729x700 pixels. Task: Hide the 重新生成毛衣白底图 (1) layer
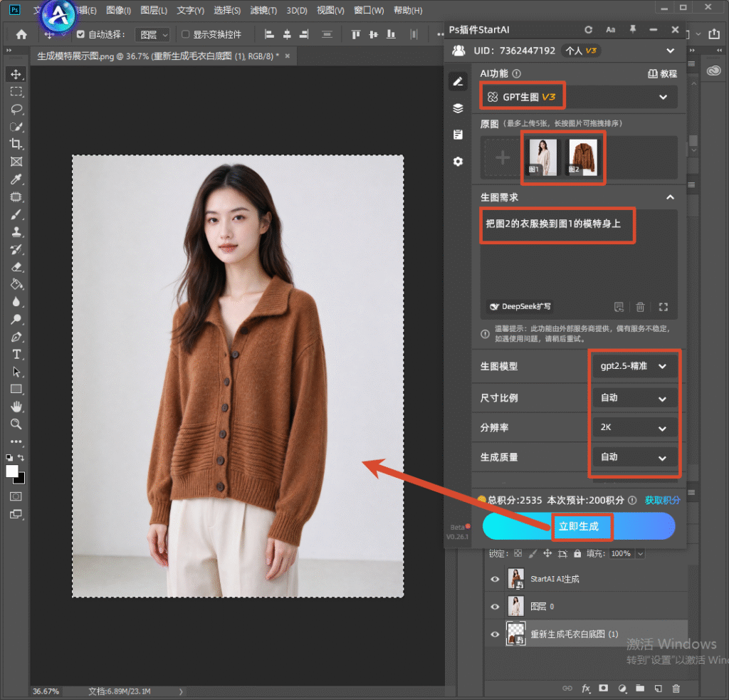click(x=495, y=634)
